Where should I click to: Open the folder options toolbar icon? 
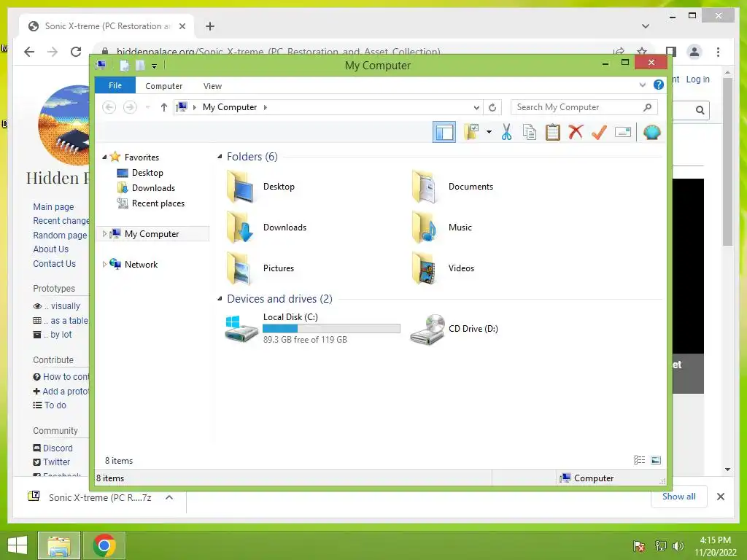[x=472, y=132]
